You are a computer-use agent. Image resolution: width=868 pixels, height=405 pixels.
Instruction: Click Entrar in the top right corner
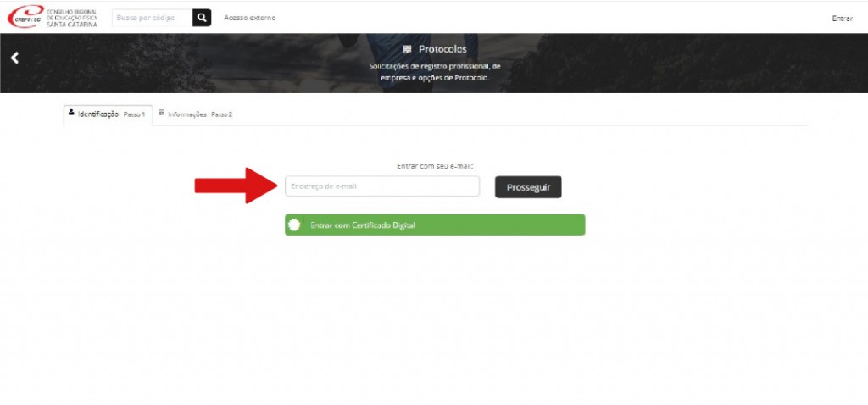[x=842, y=18]
